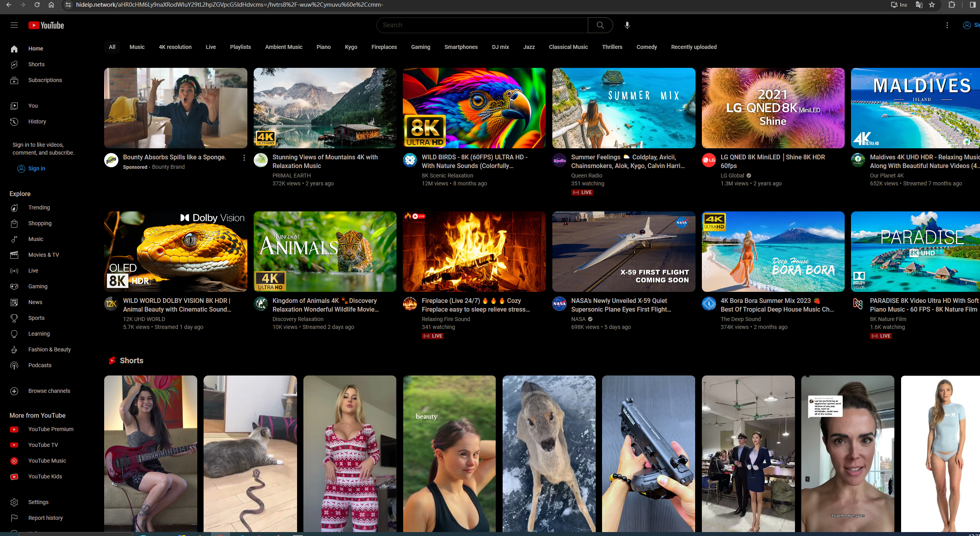Viewport: 980px width, 536px height.
Task: Click the Gaming explore icon
Action: pyautogui.click(x=14, y=286)
